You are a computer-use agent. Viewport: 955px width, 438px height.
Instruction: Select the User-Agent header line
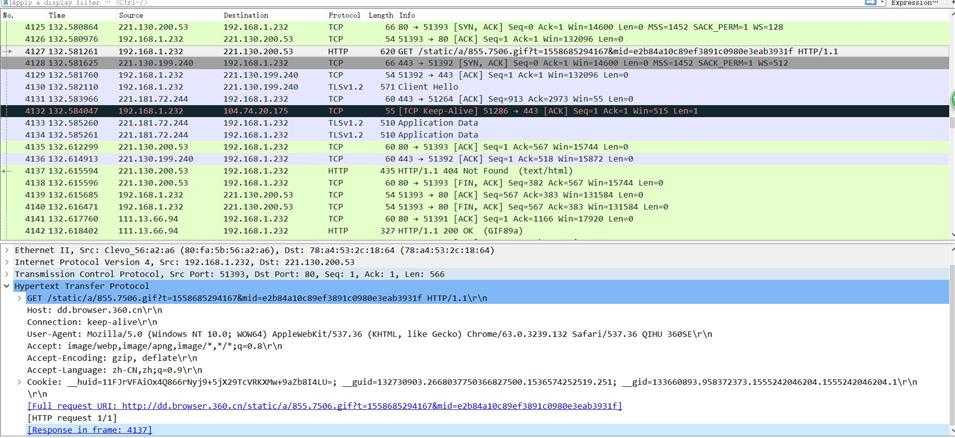(369, 334)
